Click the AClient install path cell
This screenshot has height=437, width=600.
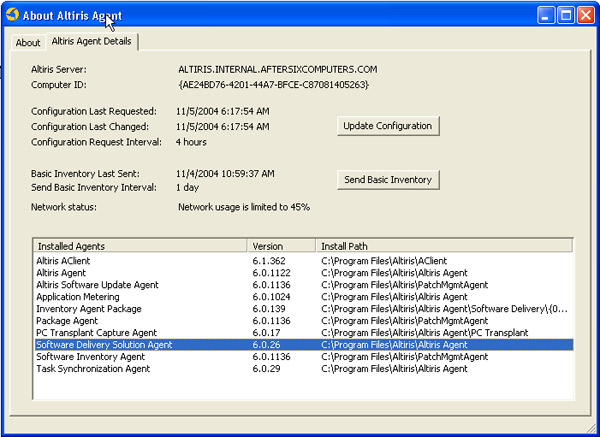pyautogui.click(x=384, y=261)
